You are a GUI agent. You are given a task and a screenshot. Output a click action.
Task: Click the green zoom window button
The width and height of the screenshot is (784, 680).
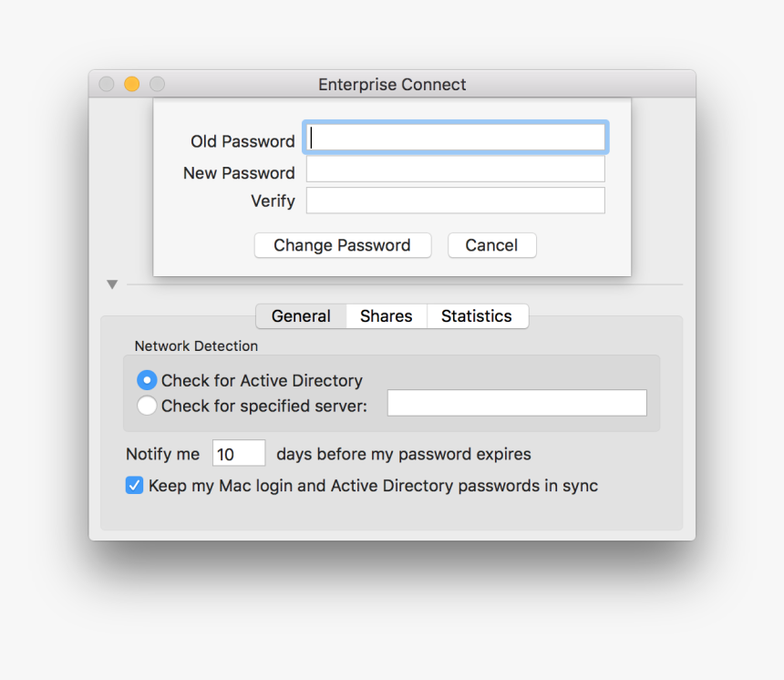click(157, 83)
